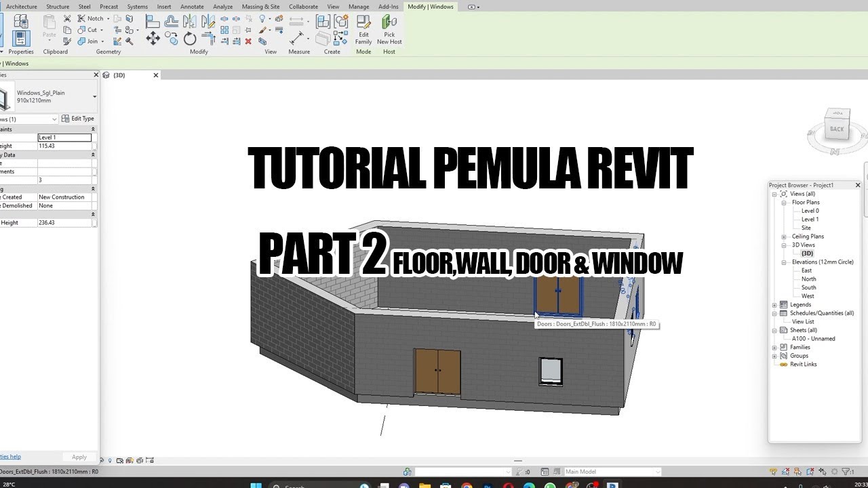
Task: Expand the Legends node
Action: pyautogui.click(x=774, y=304)
